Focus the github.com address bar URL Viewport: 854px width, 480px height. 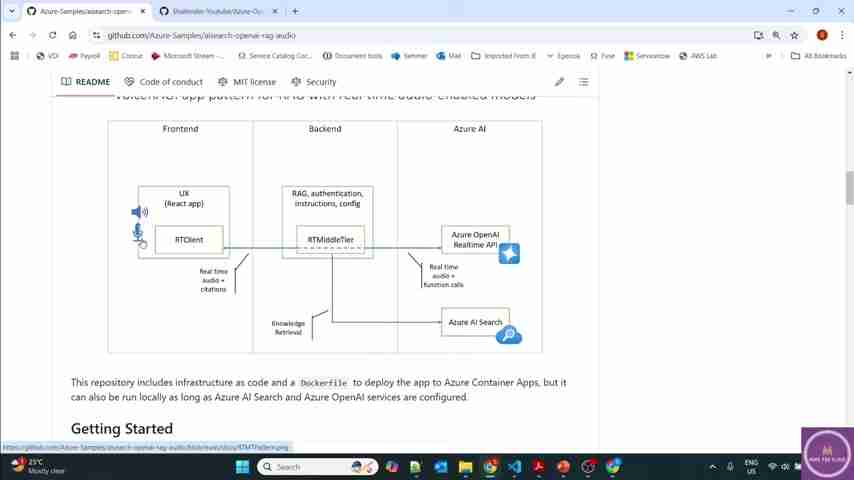(x=202, y=35)
